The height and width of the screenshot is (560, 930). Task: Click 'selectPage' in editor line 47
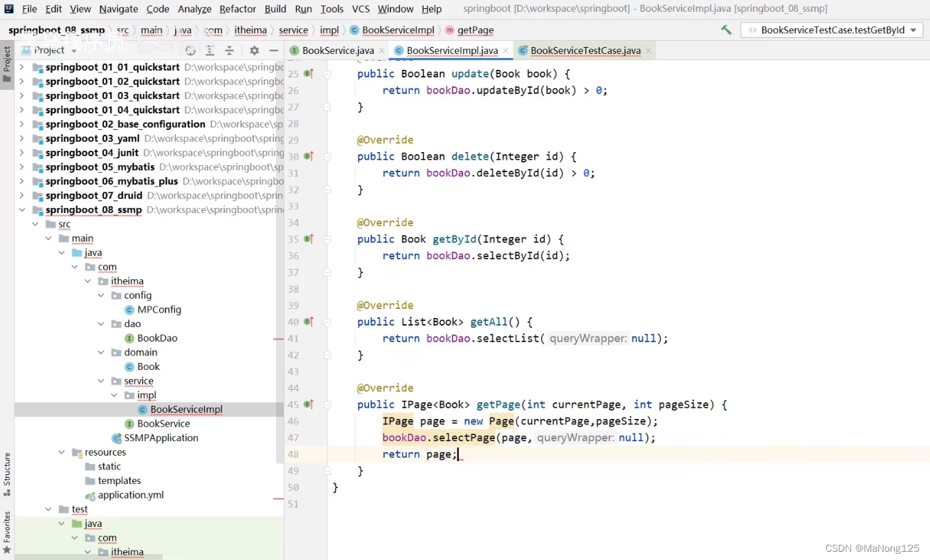click(x=464, y=438)
